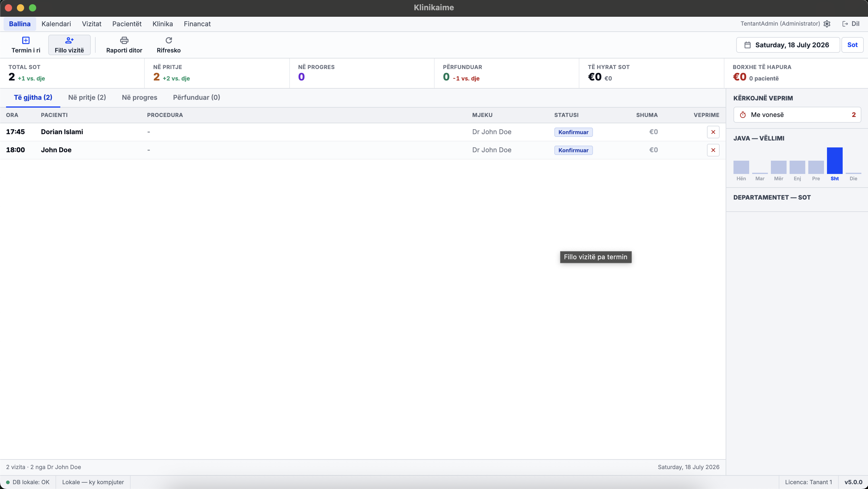Click the €0 amount in Dorian Islami row
The width and height of the screenshot is (868, 489).
tap(653, 132)
